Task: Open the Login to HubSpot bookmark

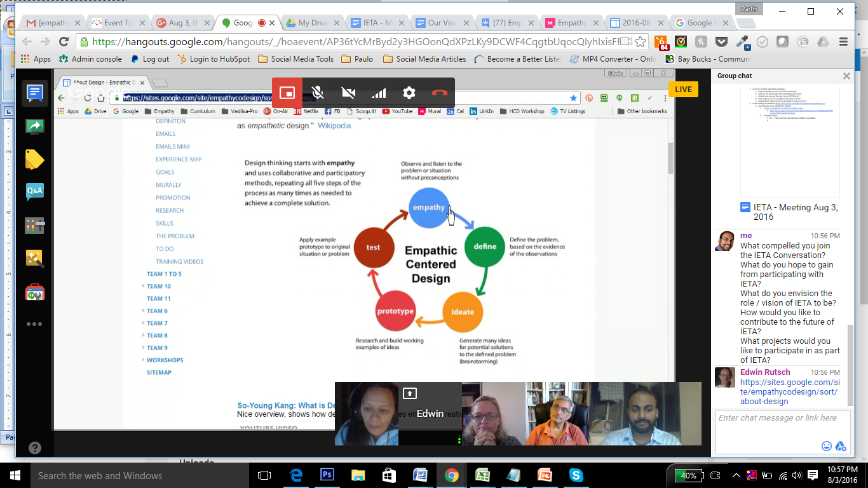Action: pyautogui.click(x=214, y=59)
